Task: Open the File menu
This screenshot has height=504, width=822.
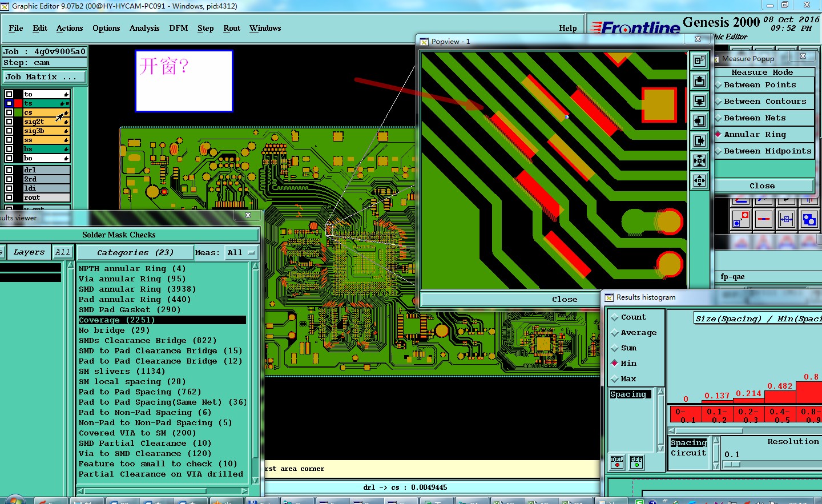Action: pyautogui.click(x=16, y=28)
